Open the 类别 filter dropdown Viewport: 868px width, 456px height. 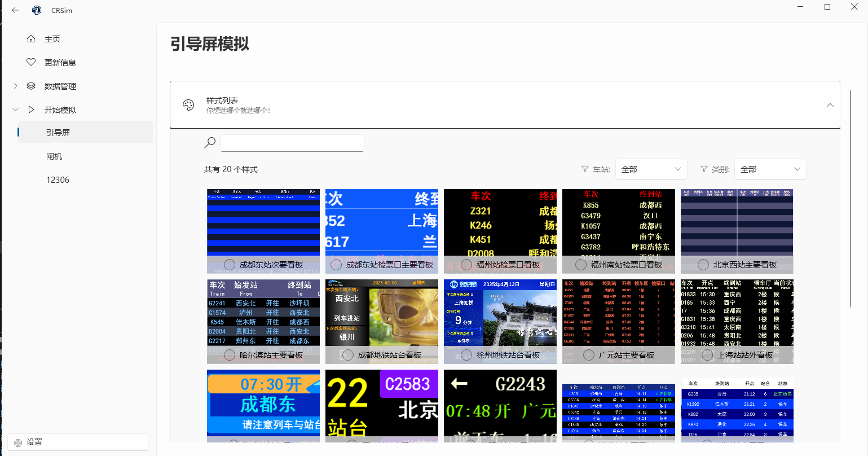pyautogui.click(x=770, y=169)
